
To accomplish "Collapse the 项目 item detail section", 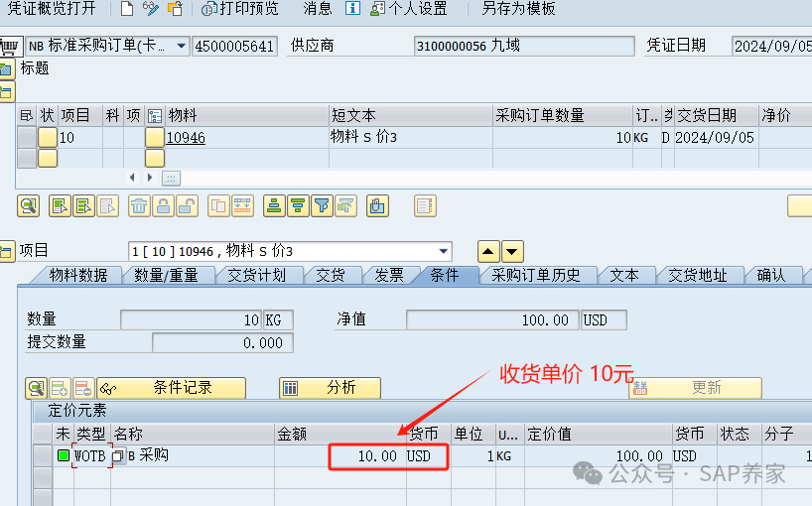I will click(x=7, y=251).
